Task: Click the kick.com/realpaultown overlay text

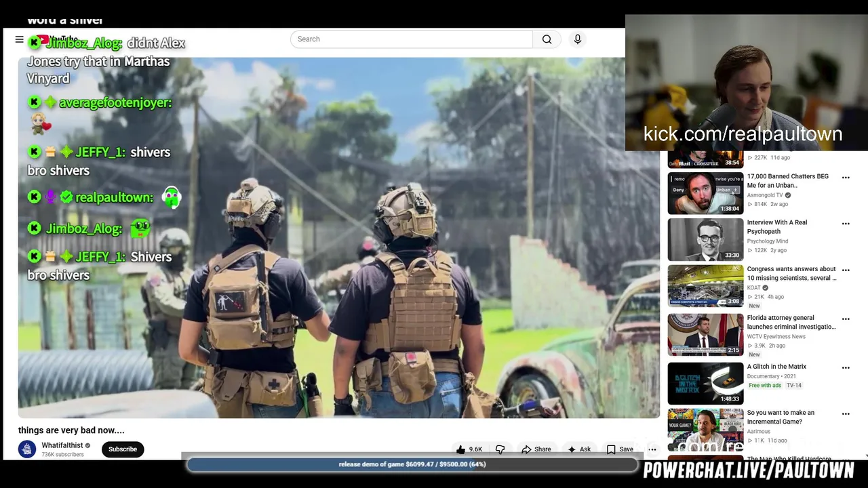Action: pos(743,134)
